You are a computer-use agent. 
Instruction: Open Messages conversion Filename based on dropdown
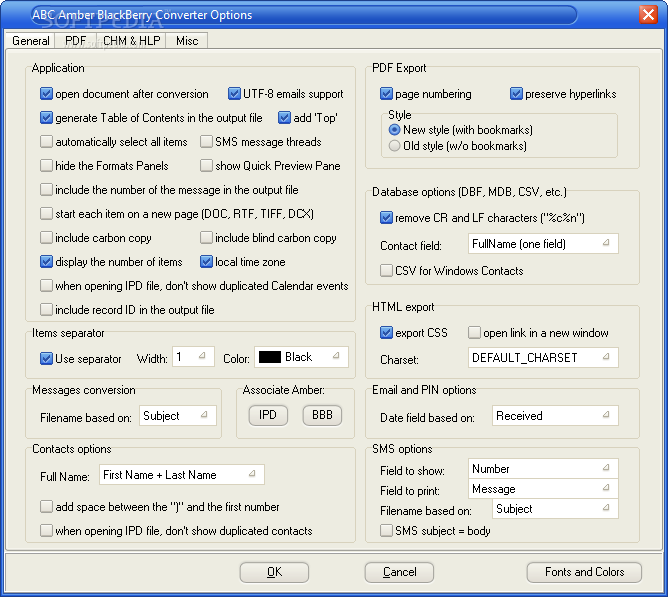pyautogui.click(x=178, y=415)
